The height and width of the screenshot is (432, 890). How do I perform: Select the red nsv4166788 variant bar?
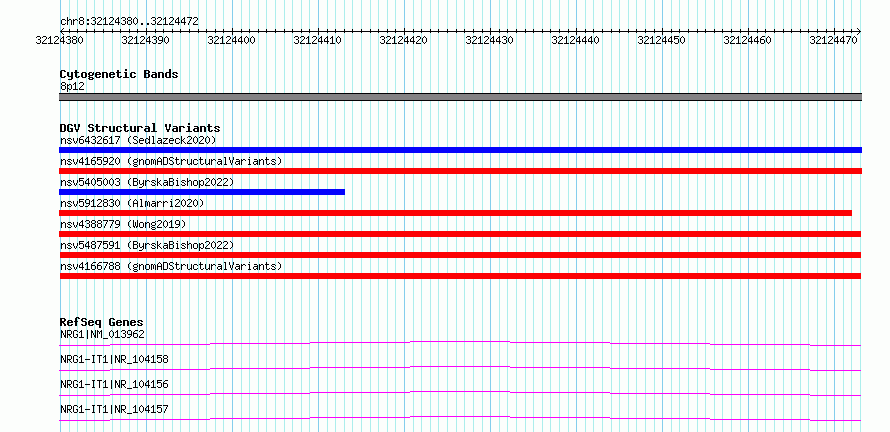coord(460,276)
